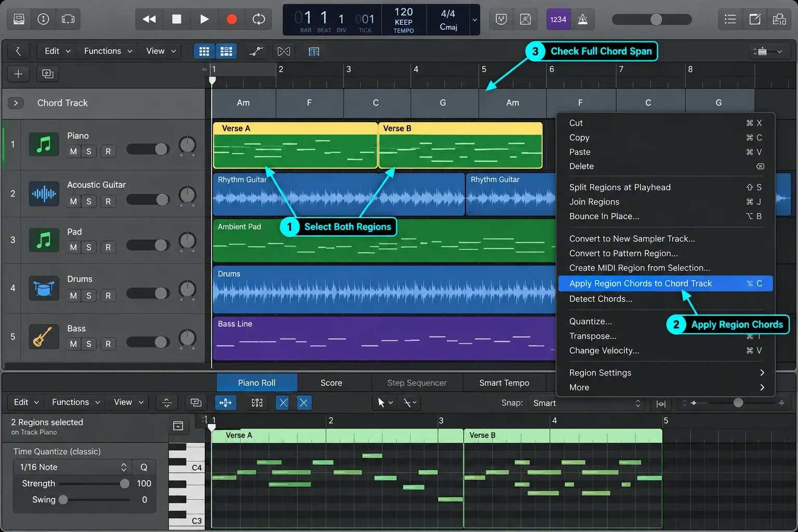
Task: Toggle Cycle mode in transport
Action: (x=259, y=19)
